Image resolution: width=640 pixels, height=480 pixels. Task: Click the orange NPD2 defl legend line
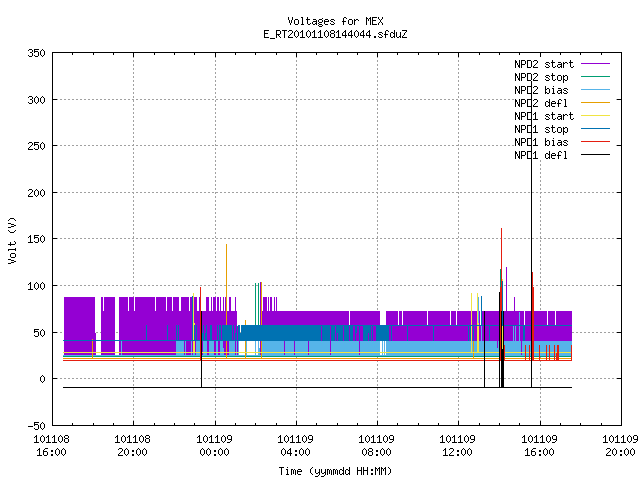[x=596, y=103]
